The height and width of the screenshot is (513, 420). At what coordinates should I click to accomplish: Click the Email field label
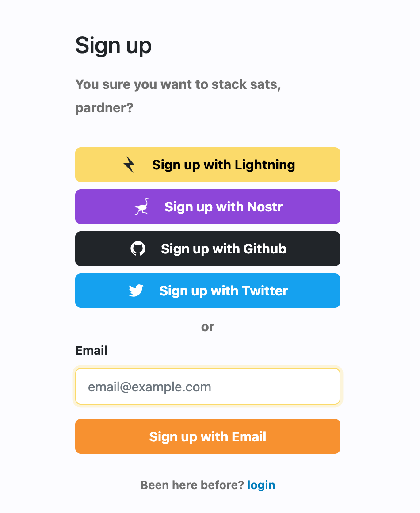pyautogui.click(x=92, y=351)
